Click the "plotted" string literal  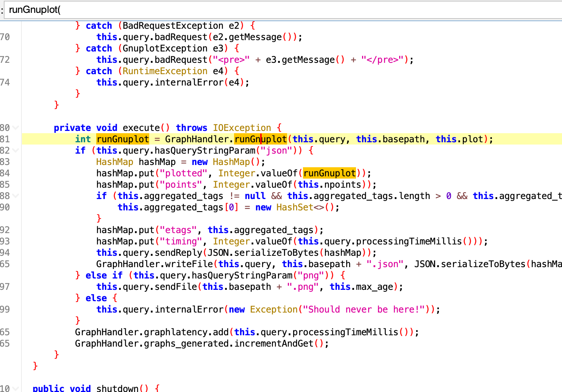point(184,173)
